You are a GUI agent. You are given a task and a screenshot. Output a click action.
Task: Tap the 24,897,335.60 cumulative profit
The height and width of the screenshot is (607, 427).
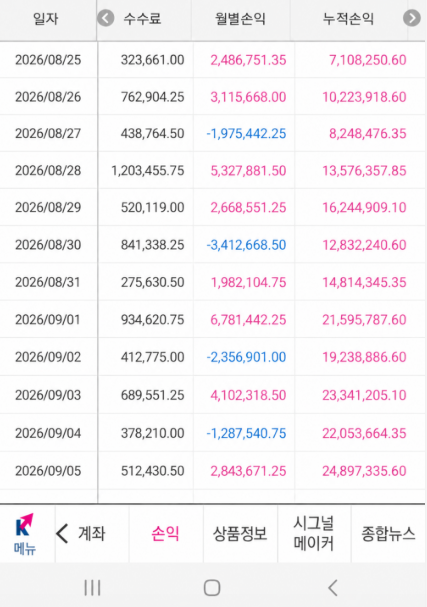point(364,471)
